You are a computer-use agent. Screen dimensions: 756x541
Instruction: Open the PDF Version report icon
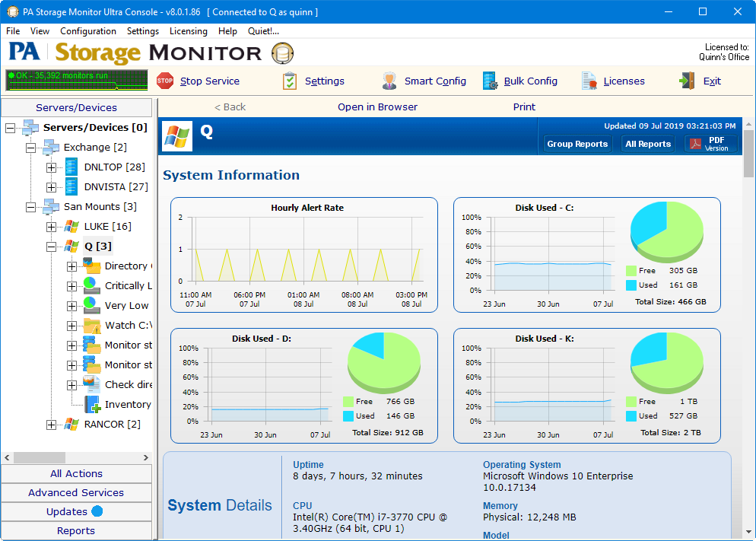[x=697, y=144]
